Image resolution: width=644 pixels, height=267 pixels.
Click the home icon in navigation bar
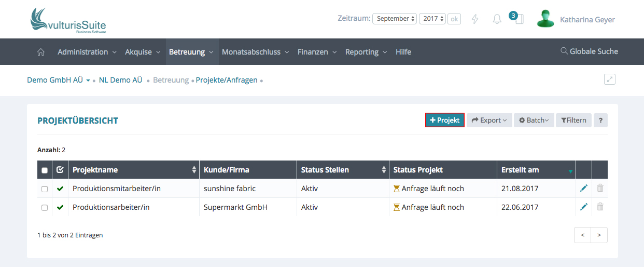41,52
